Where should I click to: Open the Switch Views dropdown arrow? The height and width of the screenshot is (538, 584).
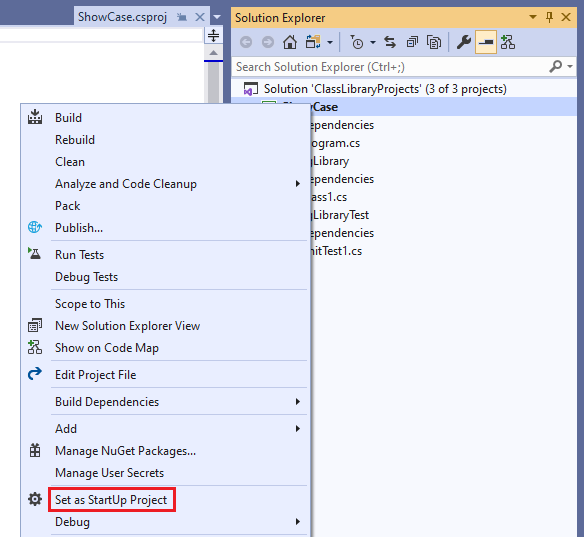point(330,43)
